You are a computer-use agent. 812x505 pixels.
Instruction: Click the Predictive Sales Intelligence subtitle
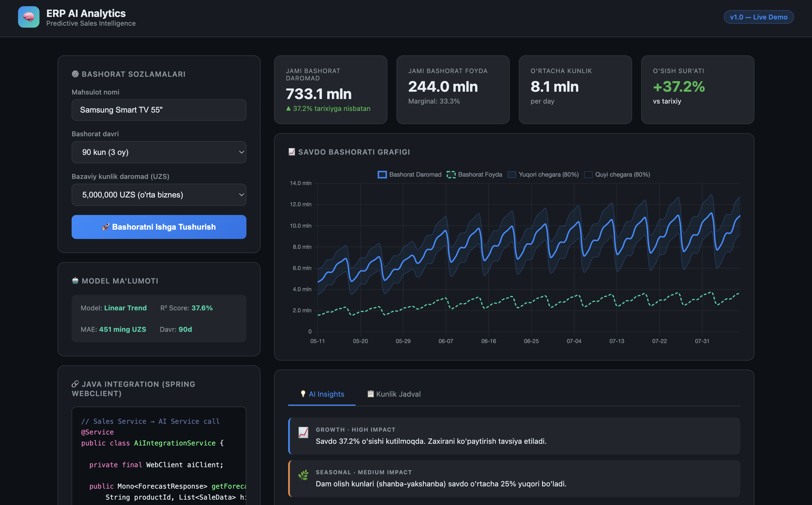click(91, 23)
